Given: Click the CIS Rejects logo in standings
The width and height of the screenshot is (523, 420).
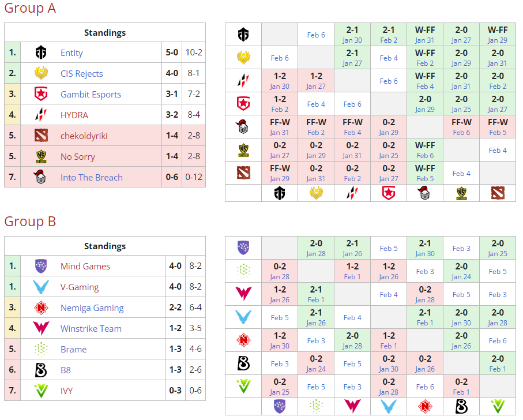Looking at the screenshot, I should click(41, 74).
